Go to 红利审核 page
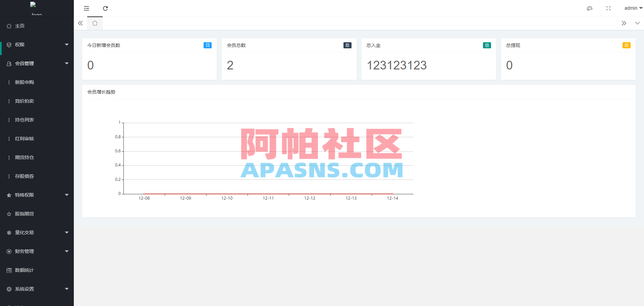Screen dimensions: 644x306 (24, 139)
